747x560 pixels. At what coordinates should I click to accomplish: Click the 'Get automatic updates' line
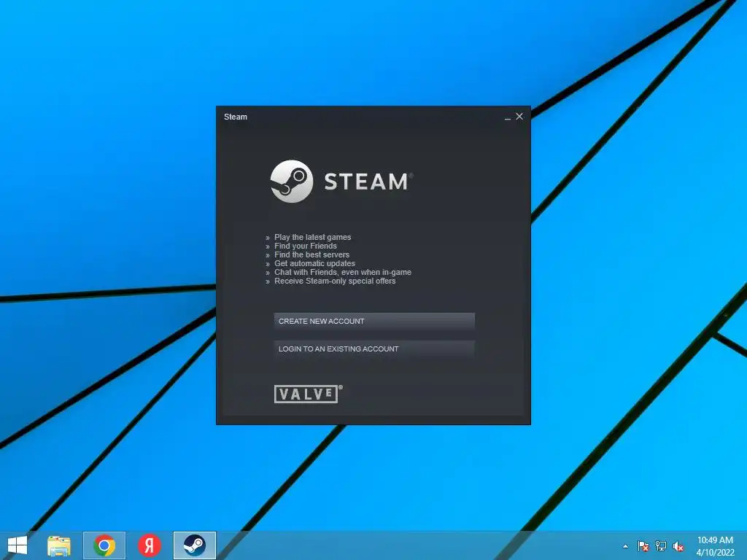tap(314, 263)
